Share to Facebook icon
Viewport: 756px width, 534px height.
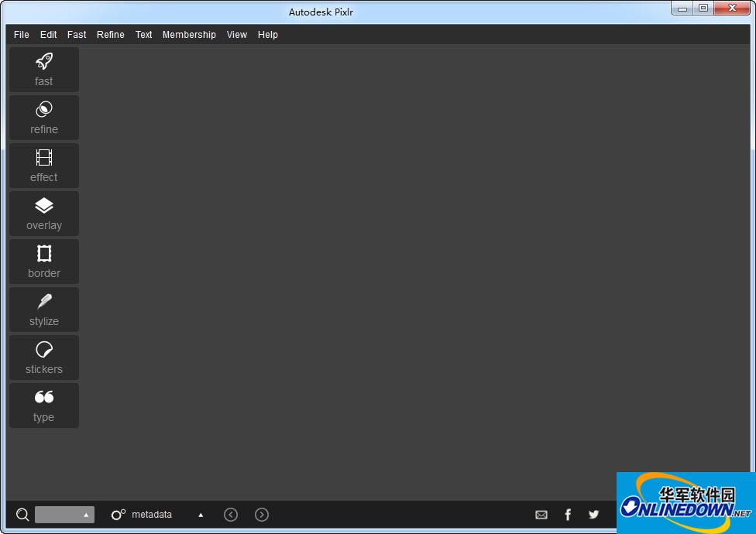click(568, 515)
